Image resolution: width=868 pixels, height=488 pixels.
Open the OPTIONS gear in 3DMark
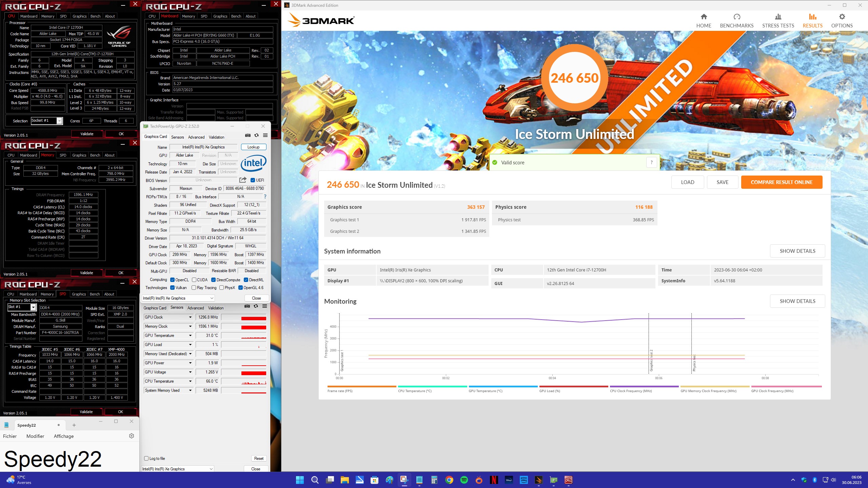pyautogui.click(x=842, y=17)
